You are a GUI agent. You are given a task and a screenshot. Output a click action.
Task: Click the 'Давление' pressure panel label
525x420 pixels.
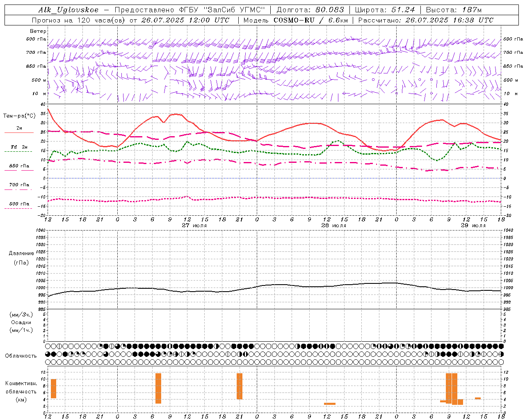click(x=21, y=253)
